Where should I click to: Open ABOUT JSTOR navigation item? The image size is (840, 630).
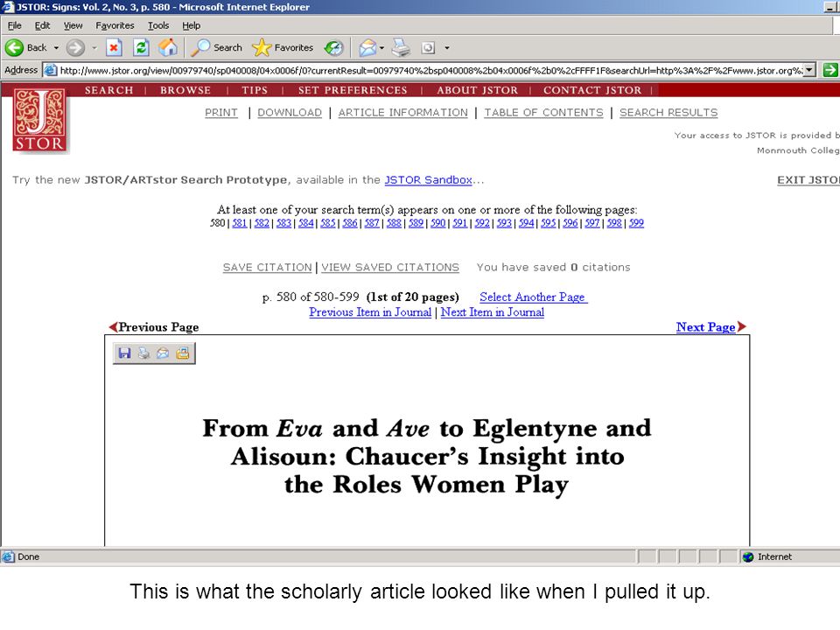click(x=478, y=90)
